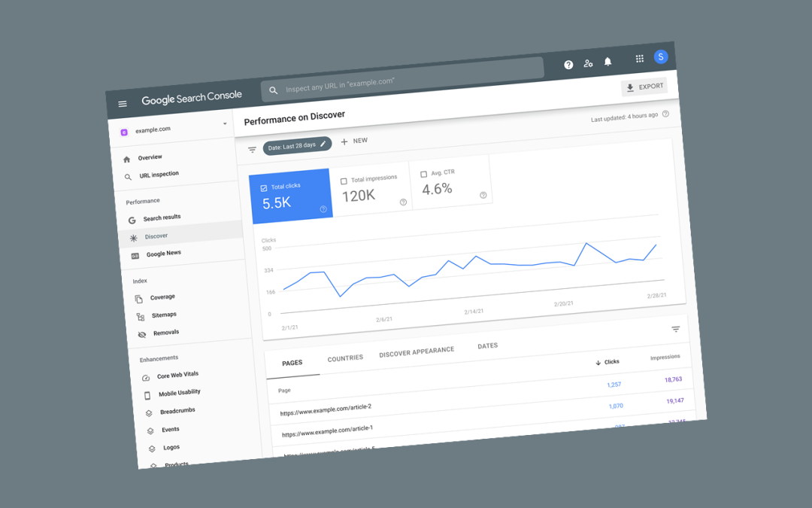Click the help icon on Avg. CTR card
This screenshot has width=812, height=508.
coord(483,196)
